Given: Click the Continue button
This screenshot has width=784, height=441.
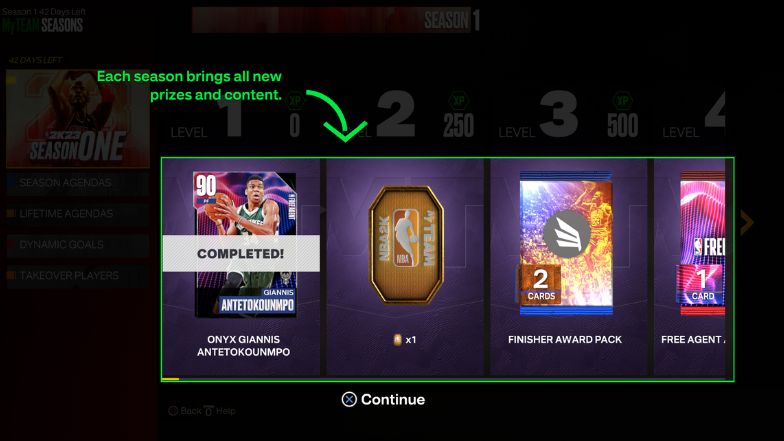Looking at the screenshot, I should 384,400.
